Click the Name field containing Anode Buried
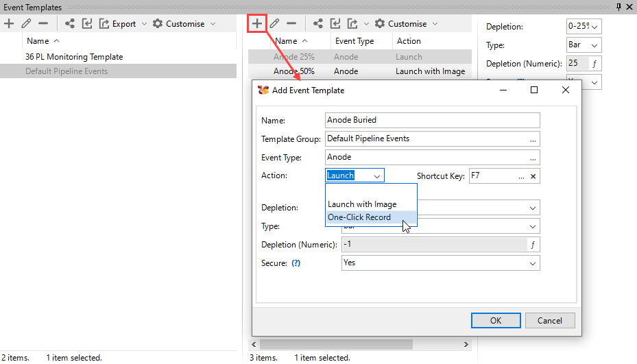Image resolution: width=637 pixels, height=364 pixels. (x=432, y=120)
